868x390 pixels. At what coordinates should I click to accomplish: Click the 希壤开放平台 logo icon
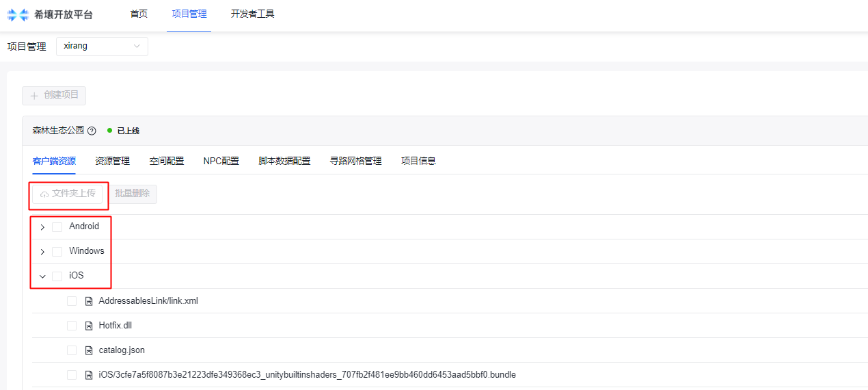[18, 14]
